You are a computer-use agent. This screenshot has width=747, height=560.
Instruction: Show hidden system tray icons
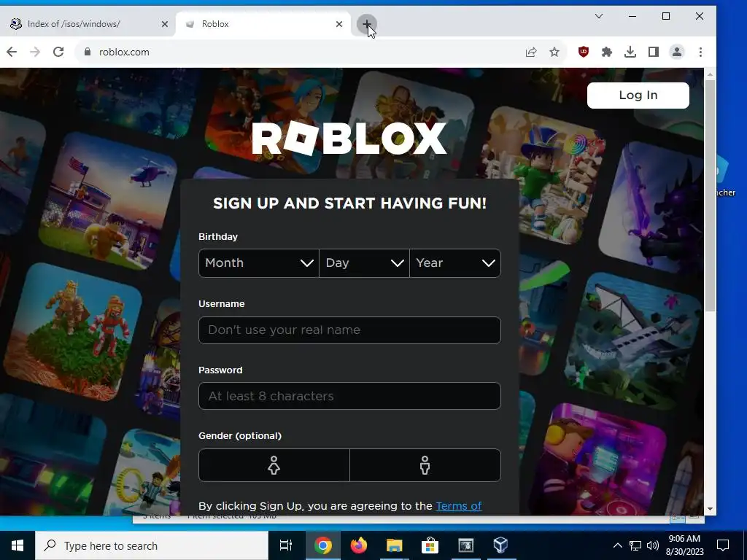pos(617,545)
